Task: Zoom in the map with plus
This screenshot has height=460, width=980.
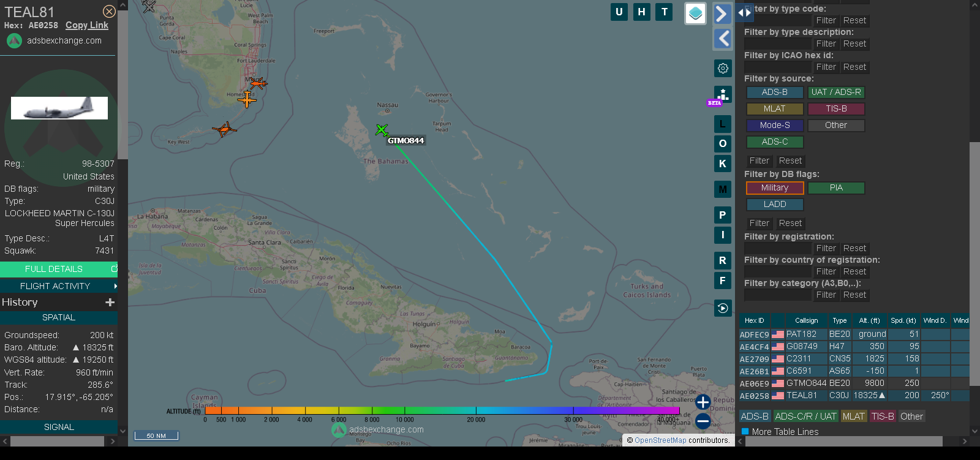Action: pos(703,402)
